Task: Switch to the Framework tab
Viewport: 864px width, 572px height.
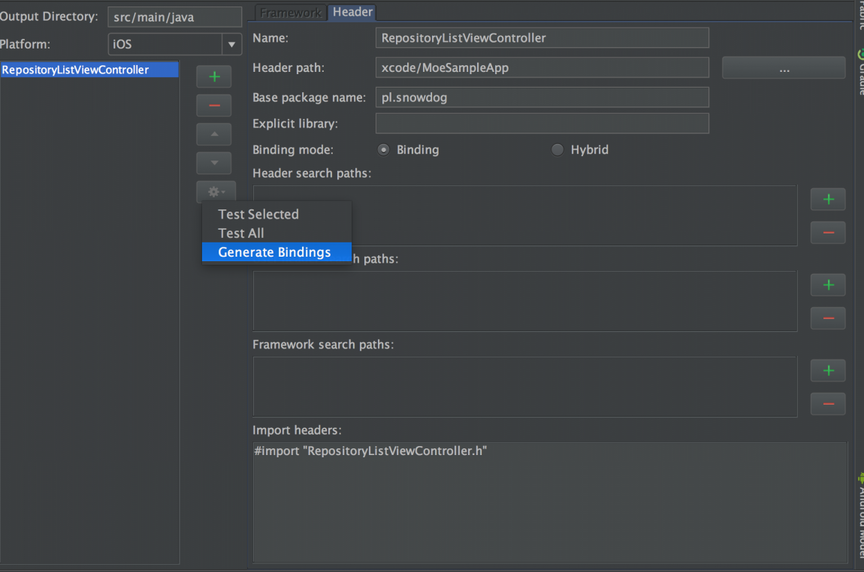Action: pyautogui.click(x=290, y=13)
